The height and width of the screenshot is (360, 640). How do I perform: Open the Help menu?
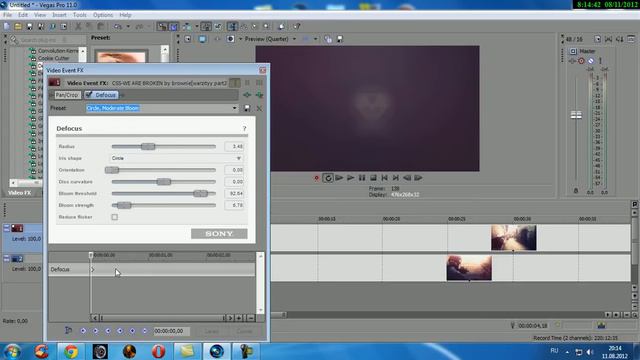(x=125, y=15)
